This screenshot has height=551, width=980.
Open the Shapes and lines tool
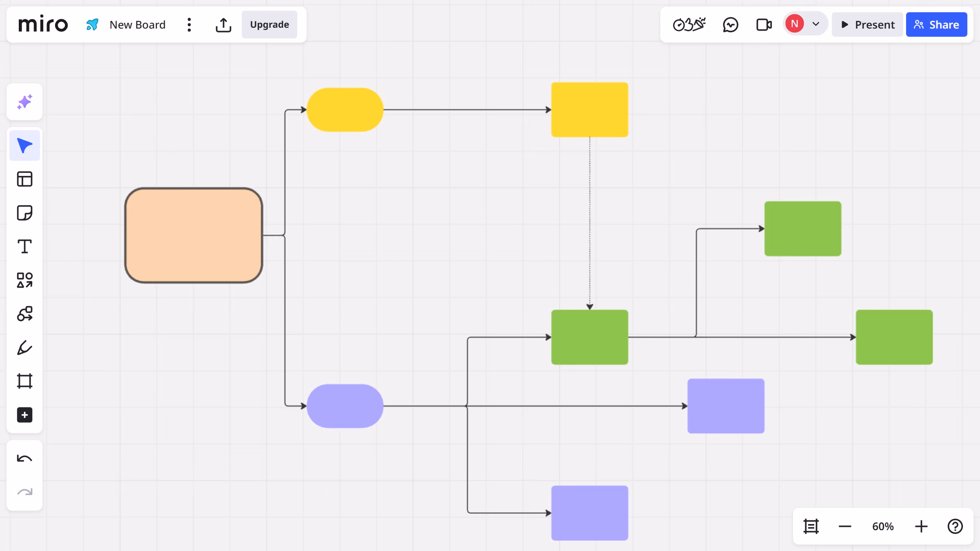24,280
